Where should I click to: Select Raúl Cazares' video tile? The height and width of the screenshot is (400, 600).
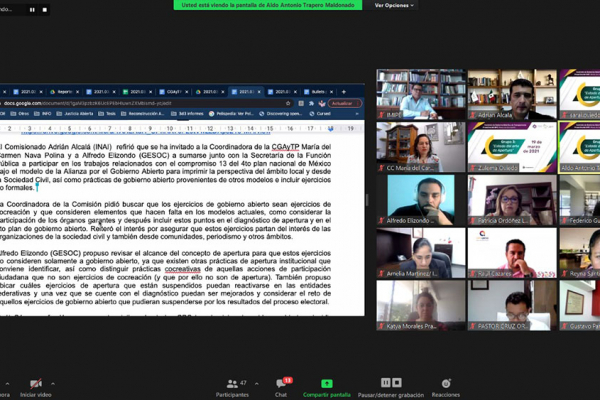pyautogui.click(x=512, y=253)
